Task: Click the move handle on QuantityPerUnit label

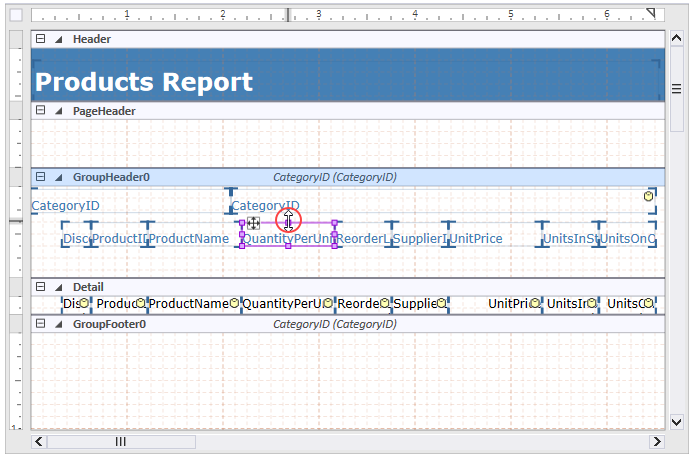Action: point(254,223)
